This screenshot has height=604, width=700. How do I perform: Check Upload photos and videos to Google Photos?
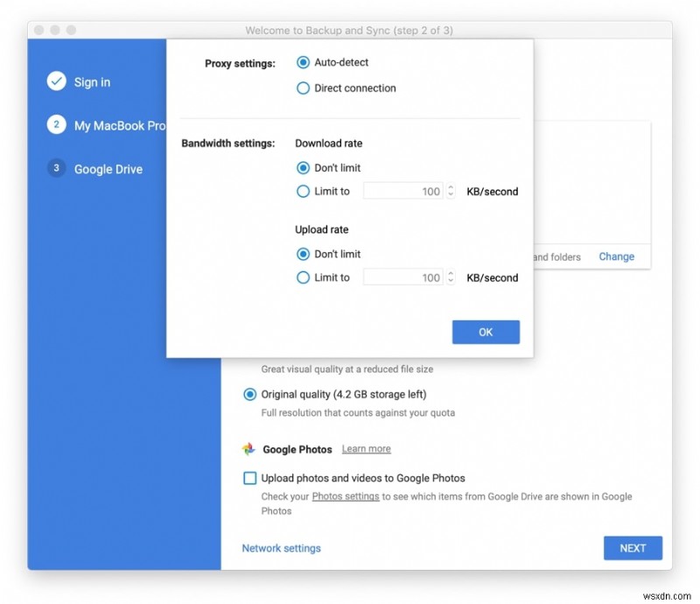(249, 478)
